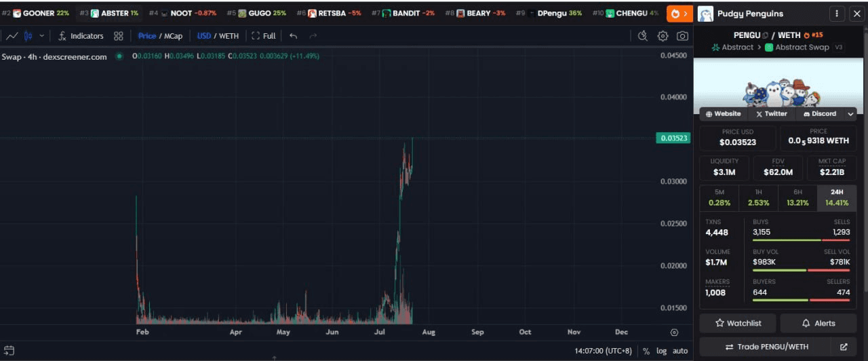Open the project Twitter link
Screen dimensions: 868x361
771,114
